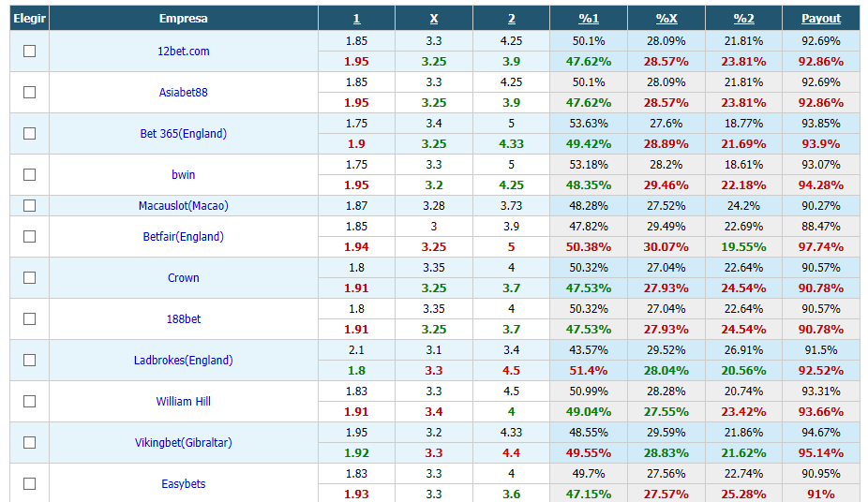This screenshot has width=868, height=502.
Task: Click the Elegir column header
Action: (29, 18)
